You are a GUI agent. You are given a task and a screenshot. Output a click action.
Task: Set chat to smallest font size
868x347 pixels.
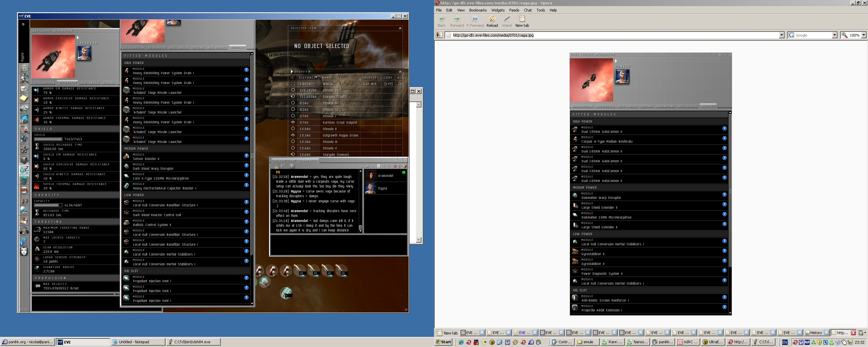(x=362, y=166)
